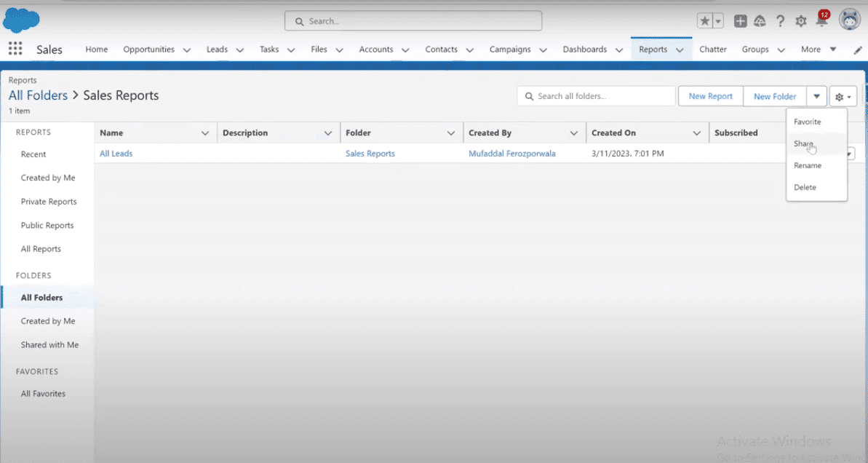This screenshot has height=463, width=868.
Task: Click the All Folders breadcrumb link
Action: pyautogui.click(x=38, y=95)
